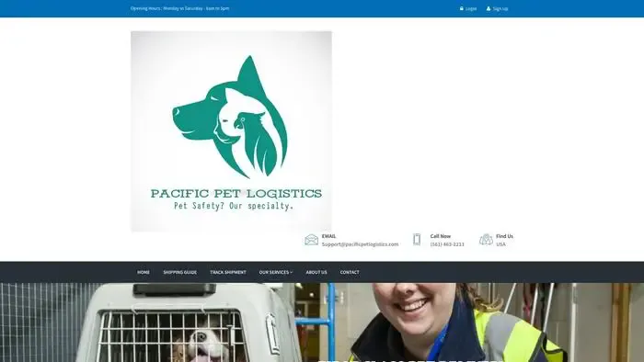Screen dimensions: 644x362
Task: Click the USA location text
Action: pos(500,244)
